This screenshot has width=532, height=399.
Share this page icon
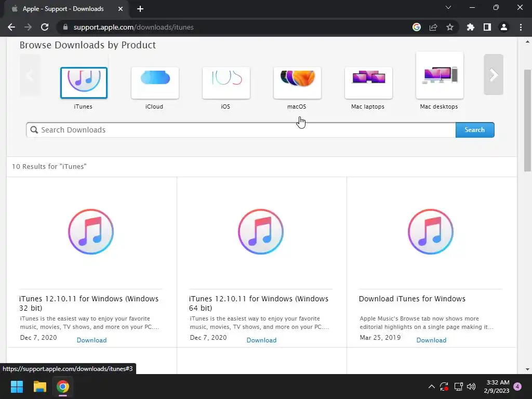pyautogui.click(x=433, y=27)
